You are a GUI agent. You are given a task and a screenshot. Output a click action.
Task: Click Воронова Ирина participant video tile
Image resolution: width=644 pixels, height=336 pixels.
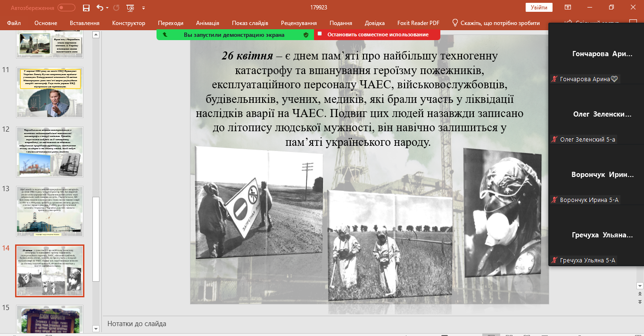(x=596, y=175)
